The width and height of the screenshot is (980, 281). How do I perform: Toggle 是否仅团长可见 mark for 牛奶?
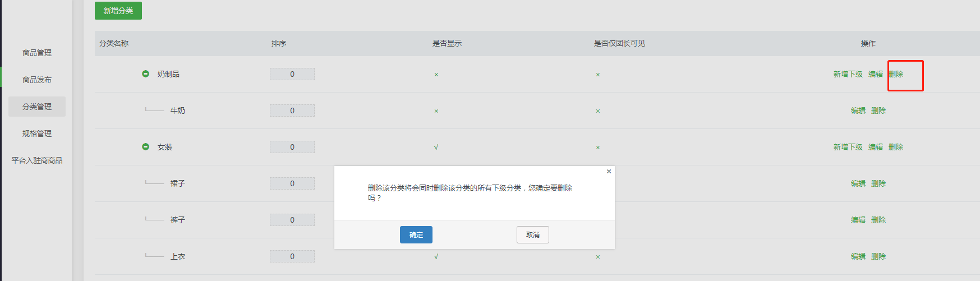pos(597,111)
